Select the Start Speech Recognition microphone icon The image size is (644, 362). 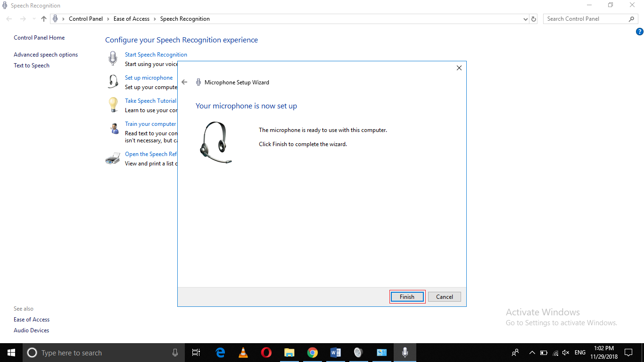(113, 58)
